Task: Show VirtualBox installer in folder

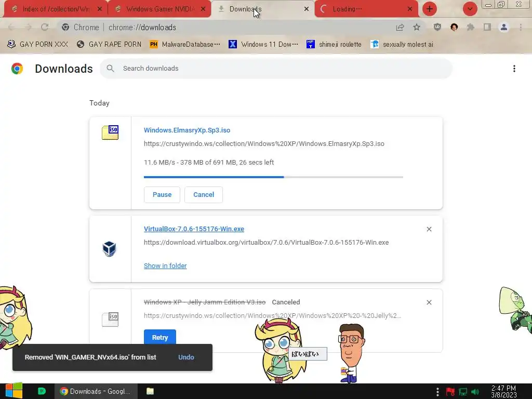Action: click(x=165, y=265)
